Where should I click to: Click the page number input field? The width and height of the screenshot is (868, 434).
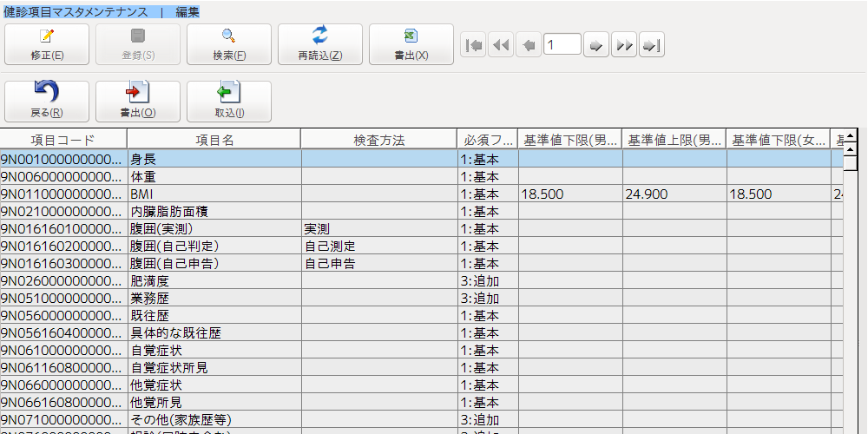pyautogui.click(x=562, y=44)
